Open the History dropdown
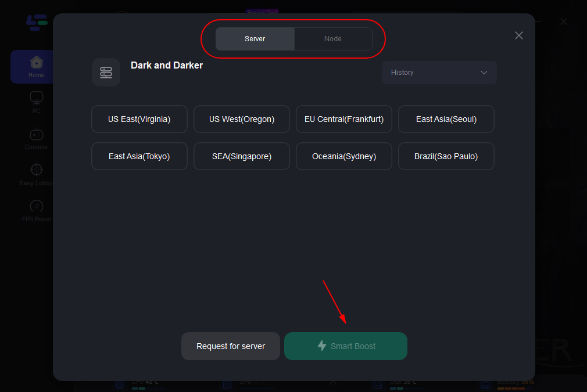This screenshot has width=587, height=392. click(x=439, y=73)
